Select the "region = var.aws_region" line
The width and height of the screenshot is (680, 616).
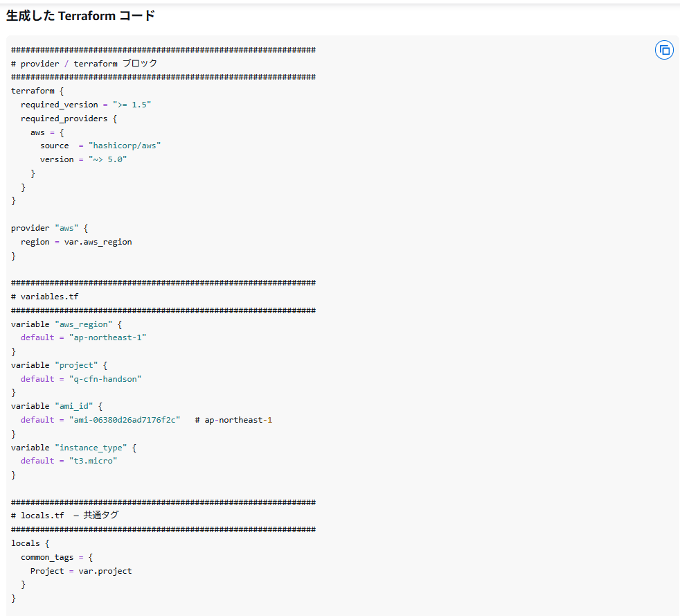(x=76, y=242)
